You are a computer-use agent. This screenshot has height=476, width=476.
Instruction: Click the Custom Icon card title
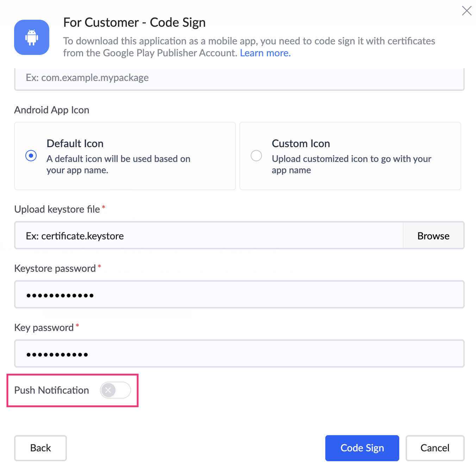[301, 144]
